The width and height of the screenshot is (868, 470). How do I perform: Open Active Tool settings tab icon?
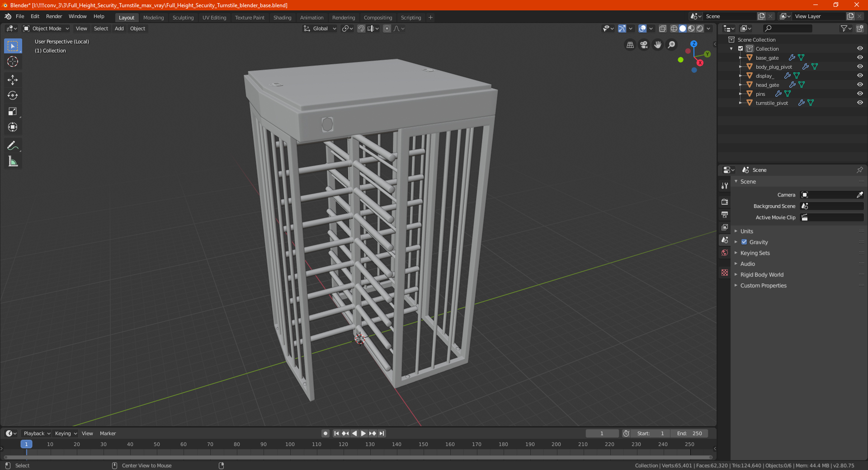(725, 185)
